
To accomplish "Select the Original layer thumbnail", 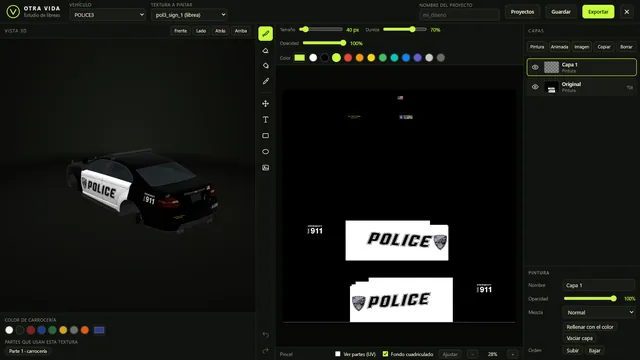I will click(x=551, y=87).
